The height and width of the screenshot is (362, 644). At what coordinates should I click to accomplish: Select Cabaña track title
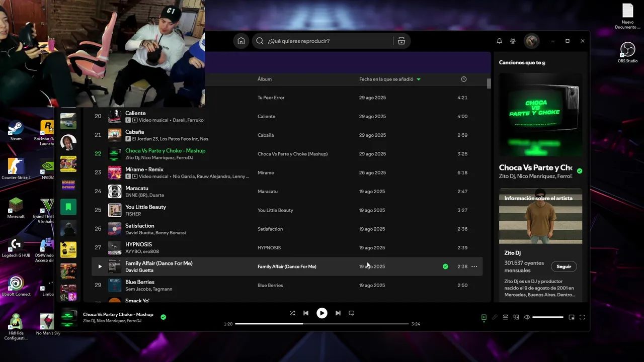click(x=135, y=132)
